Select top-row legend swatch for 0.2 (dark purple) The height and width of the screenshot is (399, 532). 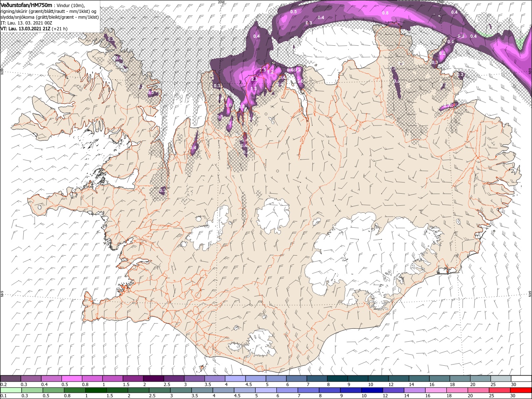click(x=10, y=379)
